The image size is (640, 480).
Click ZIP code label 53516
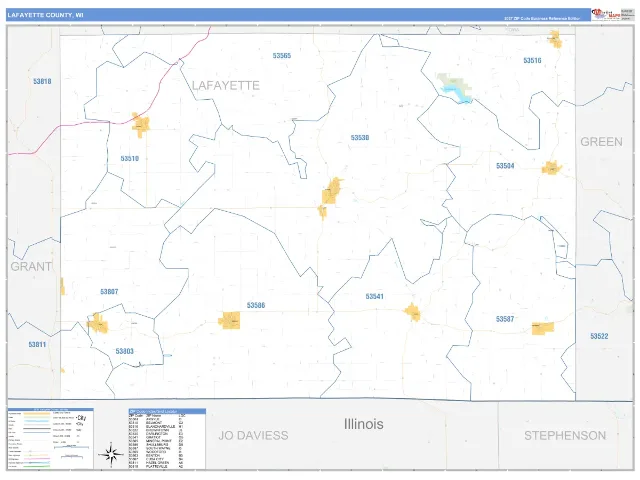coord(532,60)
